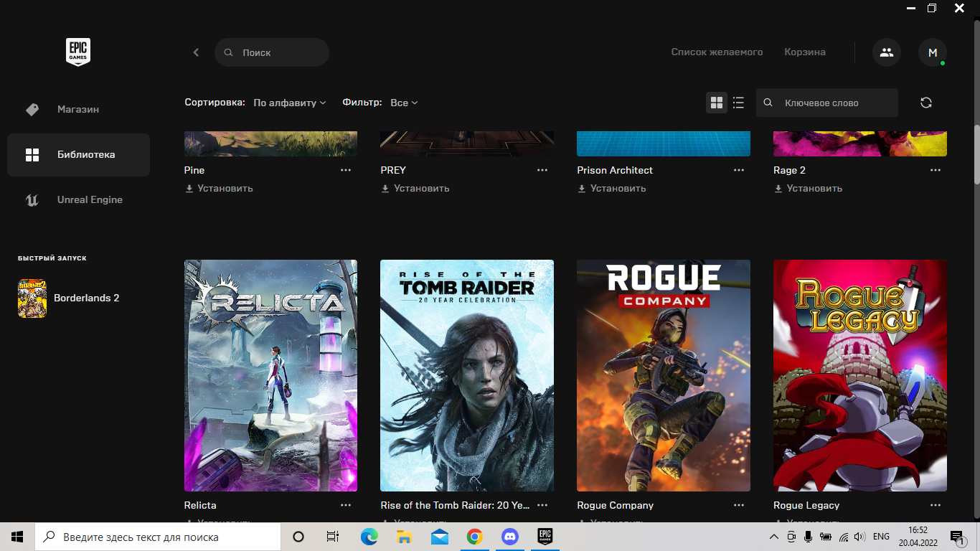Open Google Chrome from the taskbar
Viewport: 980px width, 551px height.
474,537
